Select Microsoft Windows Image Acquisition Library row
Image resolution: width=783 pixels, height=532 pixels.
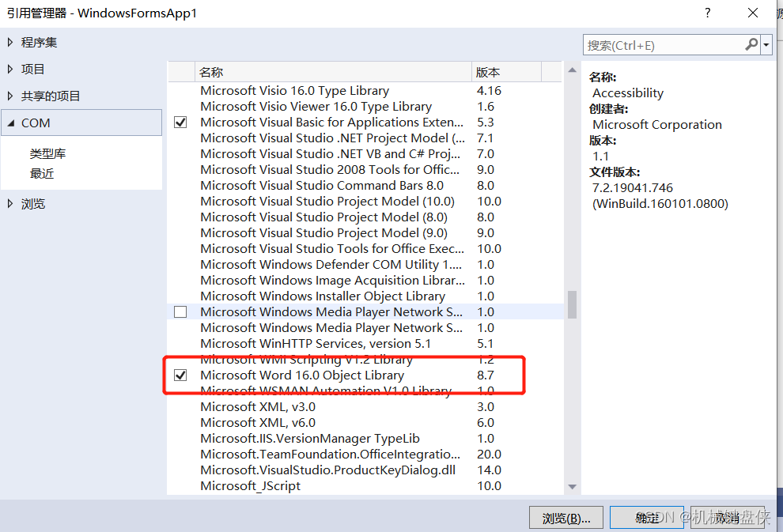point(365,281)
